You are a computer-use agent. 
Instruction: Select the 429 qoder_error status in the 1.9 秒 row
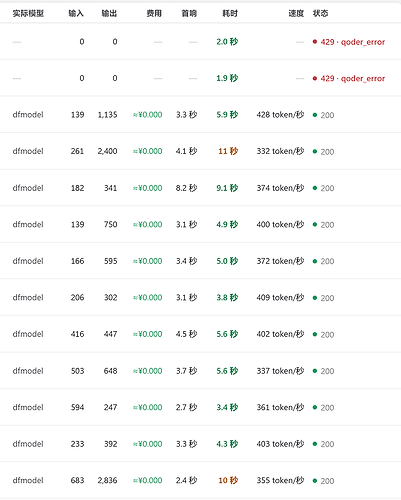pos(349,78)
